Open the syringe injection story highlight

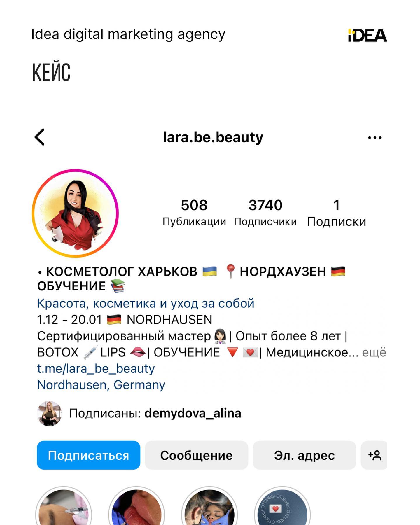[x=64, y=506]
